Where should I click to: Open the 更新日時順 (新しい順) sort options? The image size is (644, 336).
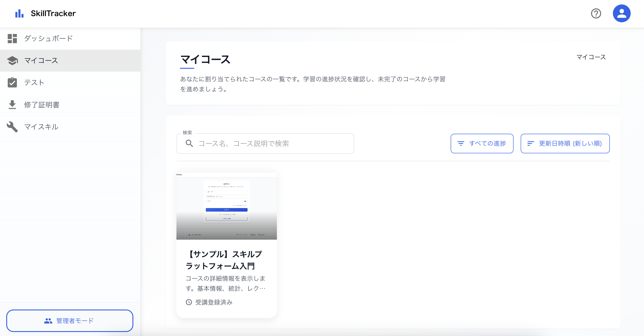pos(565,144)
